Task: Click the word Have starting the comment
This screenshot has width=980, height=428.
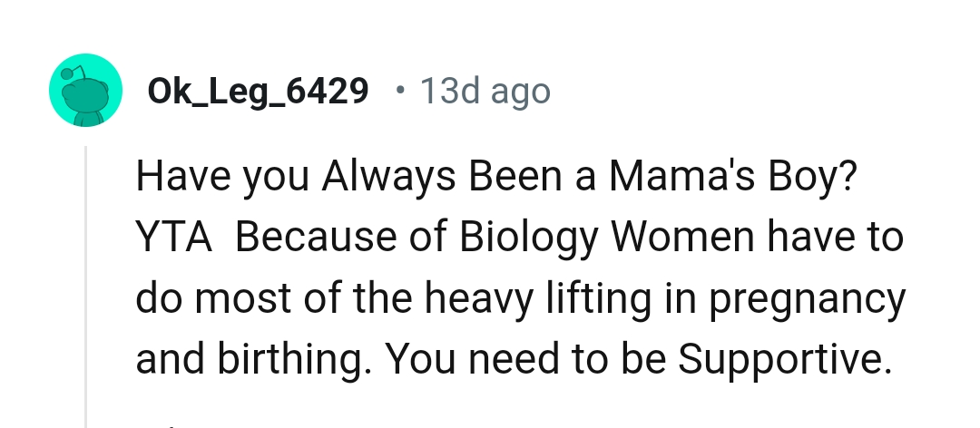Action: coord(181,176)
